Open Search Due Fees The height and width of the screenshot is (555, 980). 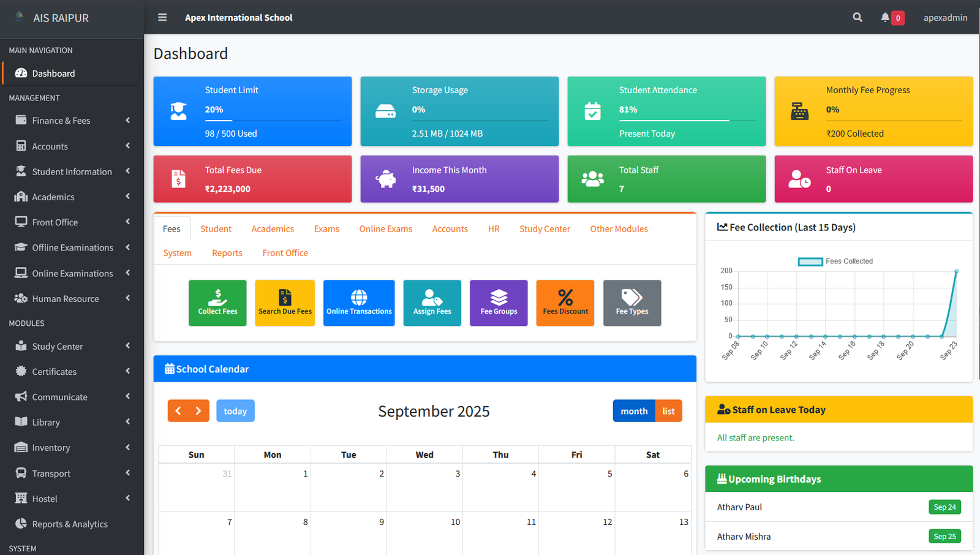coord(284,303)
